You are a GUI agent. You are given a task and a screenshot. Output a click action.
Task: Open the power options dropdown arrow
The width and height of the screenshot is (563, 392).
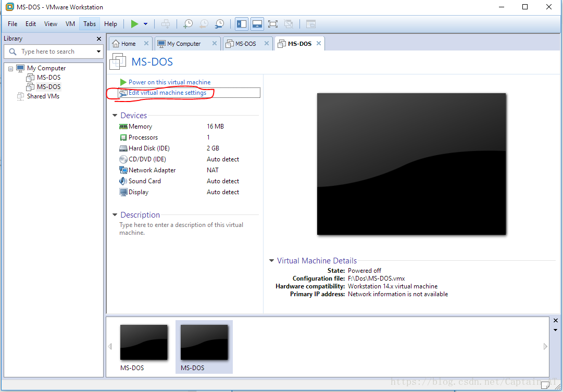[145, 24]
